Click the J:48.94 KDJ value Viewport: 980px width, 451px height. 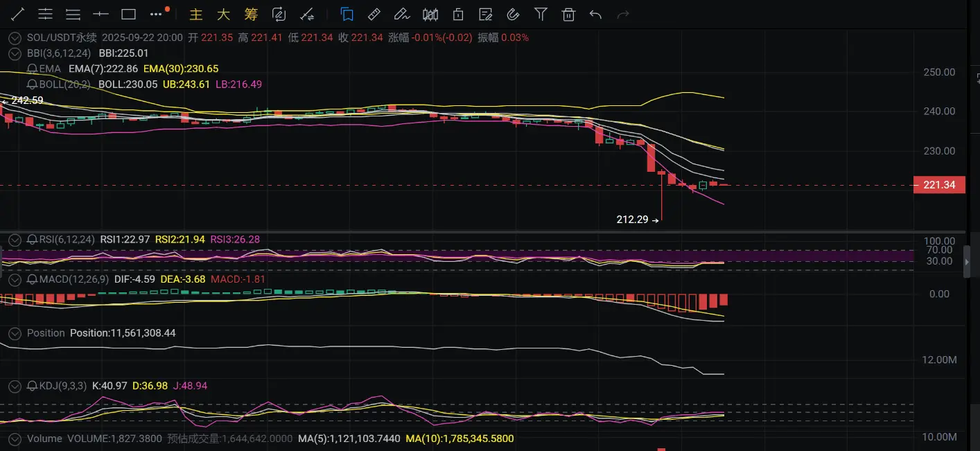(x=190, y=385)
